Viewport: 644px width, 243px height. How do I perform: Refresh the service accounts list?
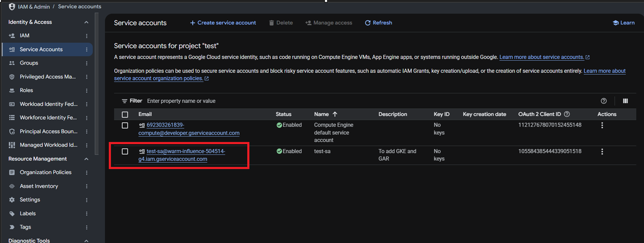click(379, 23)
